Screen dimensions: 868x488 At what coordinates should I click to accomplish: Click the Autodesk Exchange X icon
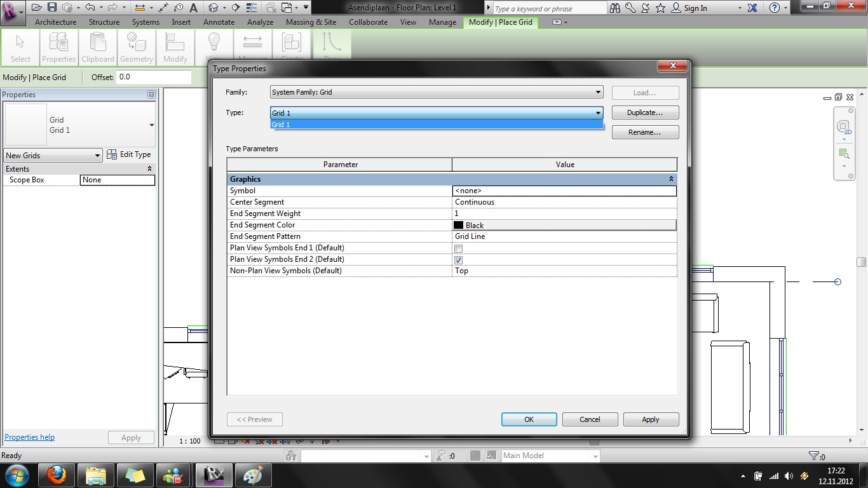753,8
